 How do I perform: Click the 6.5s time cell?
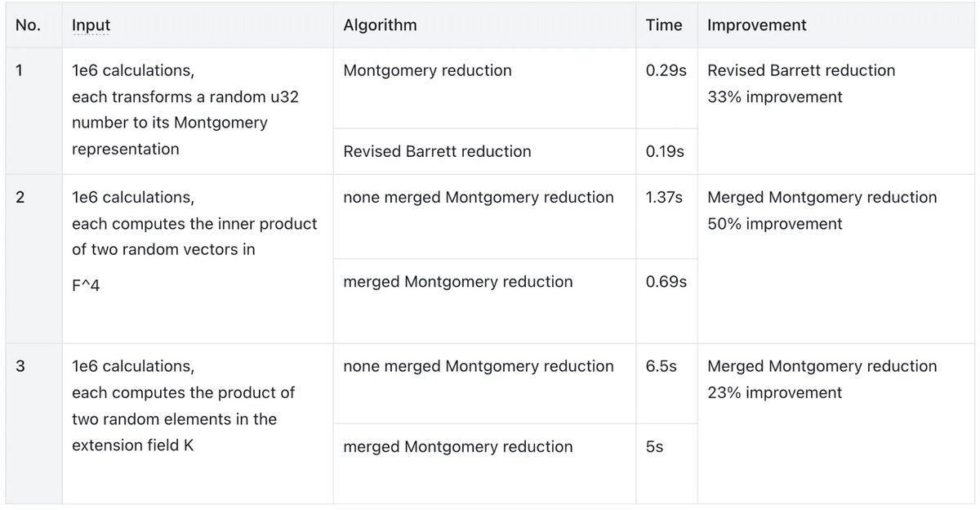point(666,384)
